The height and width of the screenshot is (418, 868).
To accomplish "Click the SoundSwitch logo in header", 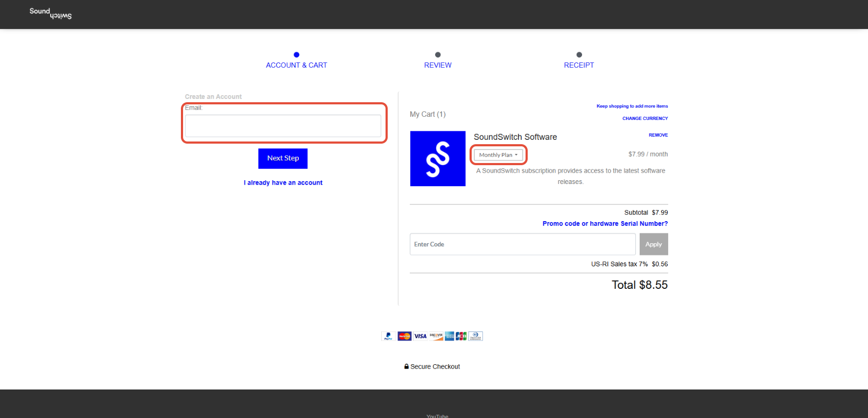I will point(51,13).
